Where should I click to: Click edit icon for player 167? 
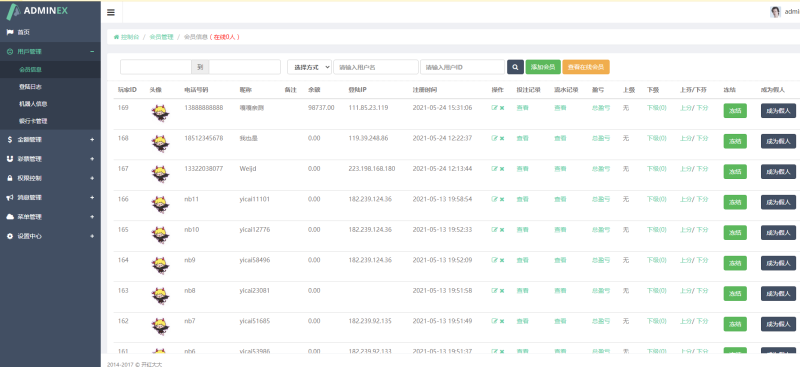pos(494,169)
